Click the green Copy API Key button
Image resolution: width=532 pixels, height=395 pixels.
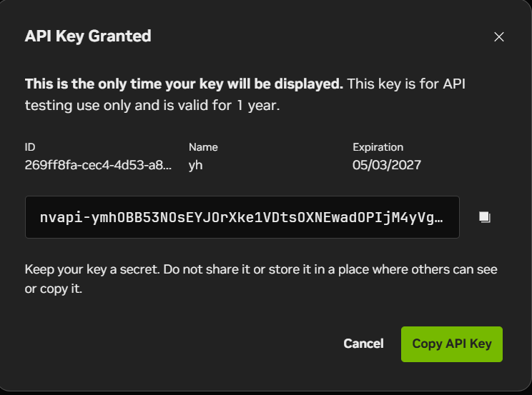452,344
